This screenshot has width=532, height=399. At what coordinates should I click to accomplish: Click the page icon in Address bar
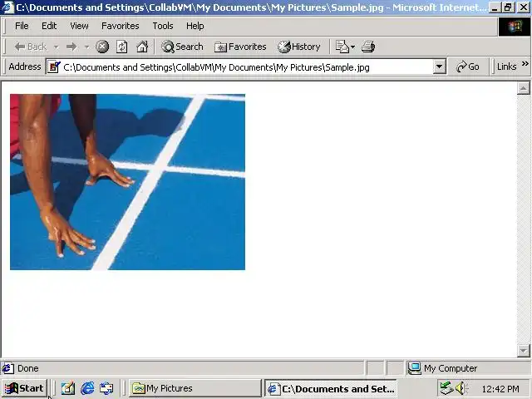click(x=53, y=66)
